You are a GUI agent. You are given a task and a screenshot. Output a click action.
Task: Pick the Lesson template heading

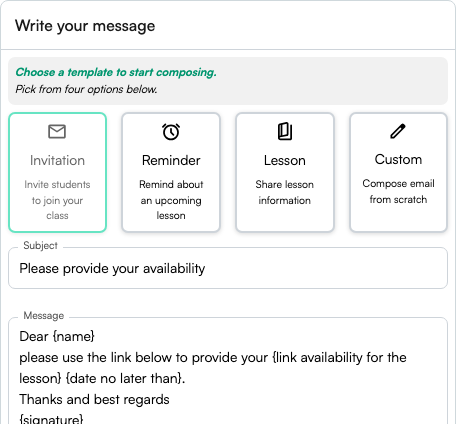pyautogui.click(x=285, y=160)
